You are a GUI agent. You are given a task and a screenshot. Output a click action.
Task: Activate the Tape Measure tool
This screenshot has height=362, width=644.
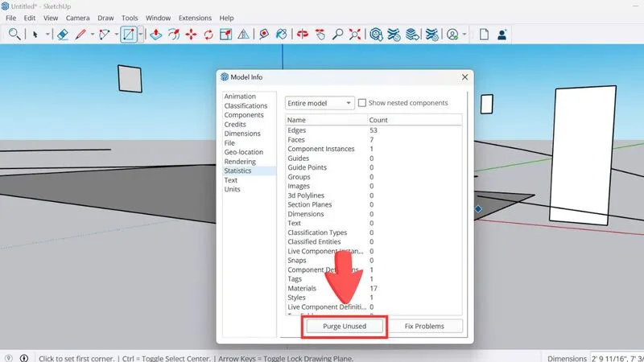point(264,35)
